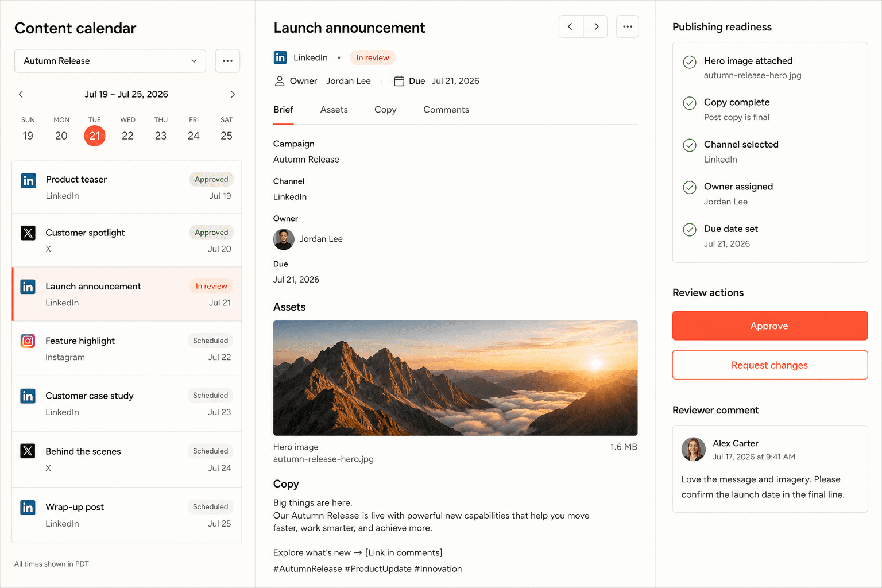Click the Due calendar icon in the header
This screenshot has width=882, height=588.
[x=399, y=81]
